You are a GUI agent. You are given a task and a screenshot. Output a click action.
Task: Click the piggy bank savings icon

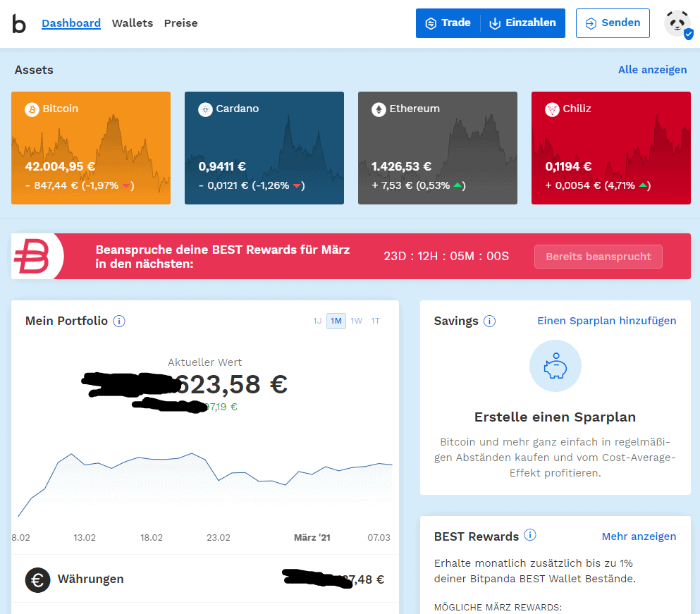(555, 366)
